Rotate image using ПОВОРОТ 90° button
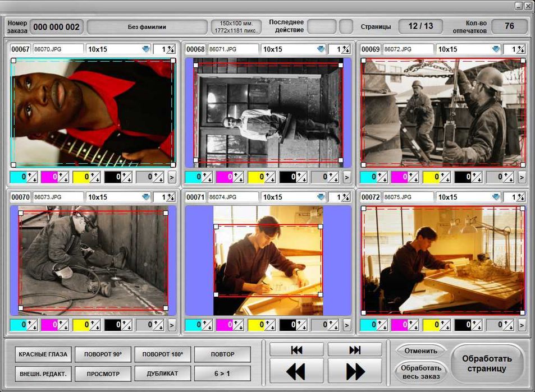Image resolution: width=535 pixels, height=392 pixels. pyautogui.click(x=103, y=354)
